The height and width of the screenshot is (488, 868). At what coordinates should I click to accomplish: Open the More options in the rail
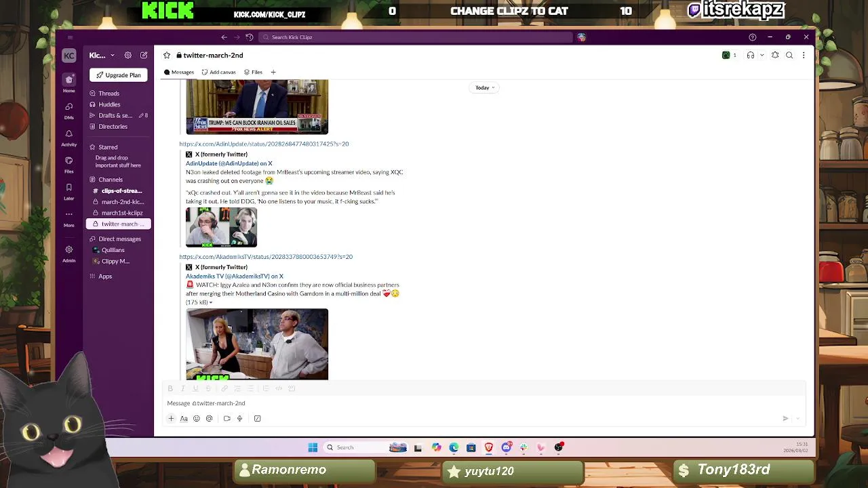point(68,218)
